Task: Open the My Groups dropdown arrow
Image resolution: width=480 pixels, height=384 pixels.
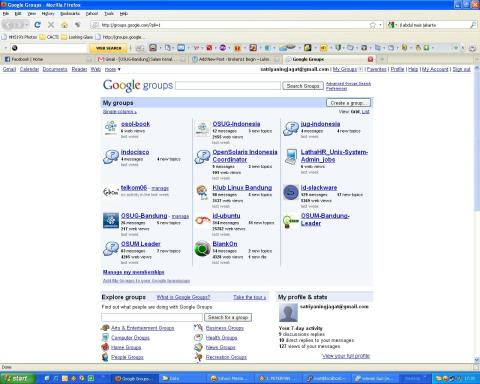Action: [x=360, y=69]
